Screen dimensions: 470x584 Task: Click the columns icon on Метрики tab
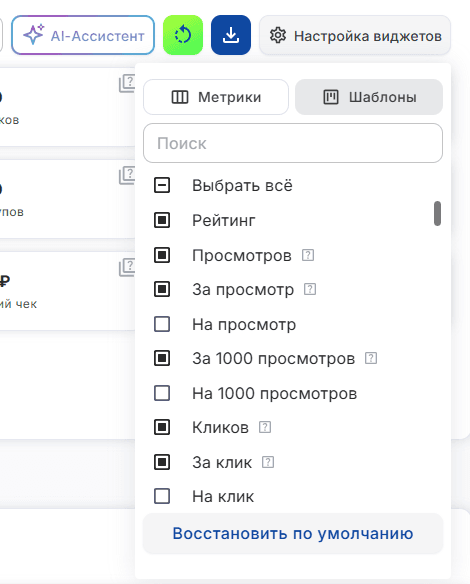[x=180, y=97]
